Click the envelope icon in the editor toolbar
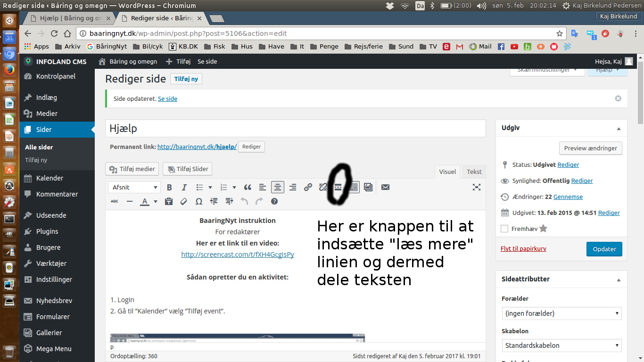The width and height of the screenshot is (644, 362). (x=385, y=187)
